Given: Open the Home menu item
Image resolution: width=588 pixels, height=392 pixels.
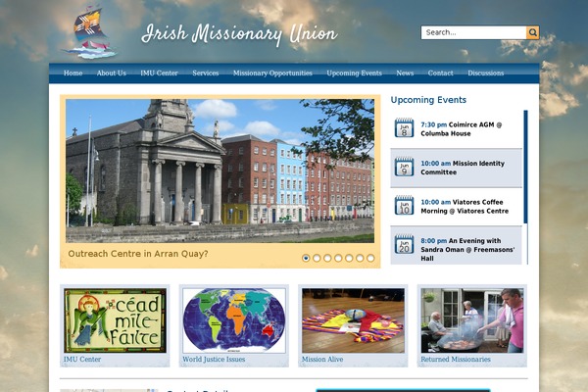Looking at the screenshot, I should click(x=73, y=73).
